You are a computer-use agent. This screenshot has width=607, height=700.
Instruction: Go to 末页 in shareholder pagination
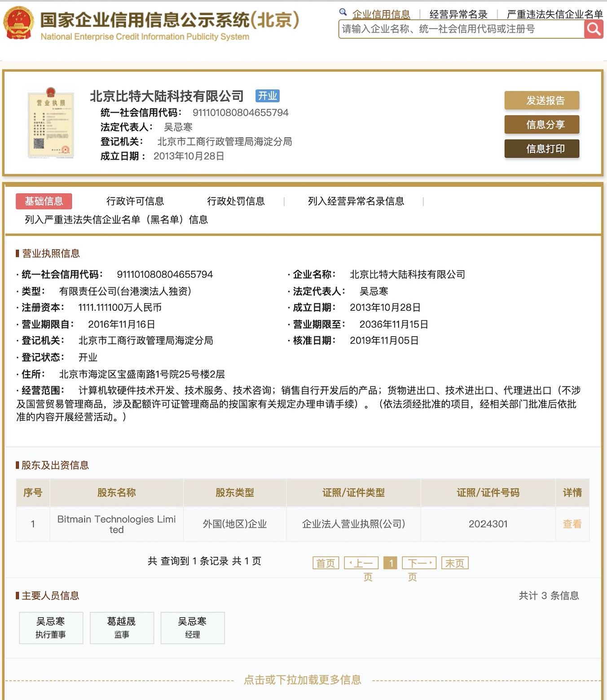(x=455, y=563)
